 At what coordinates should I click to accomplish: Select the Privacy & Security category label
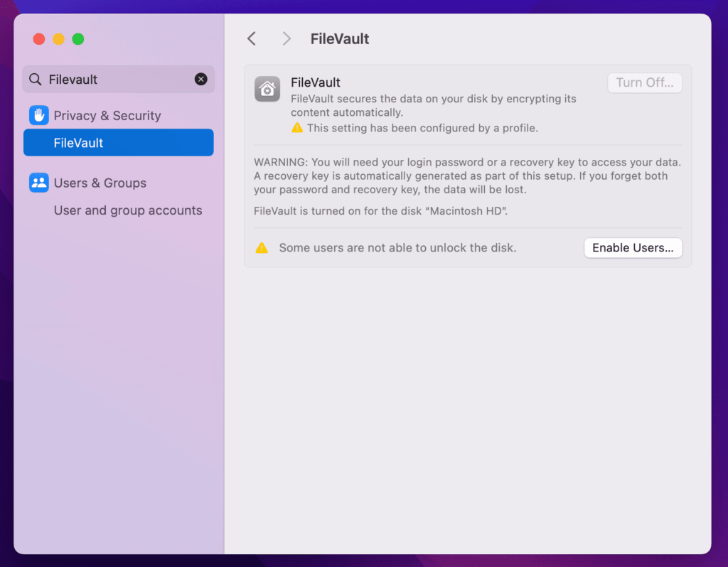coord(107,115)
